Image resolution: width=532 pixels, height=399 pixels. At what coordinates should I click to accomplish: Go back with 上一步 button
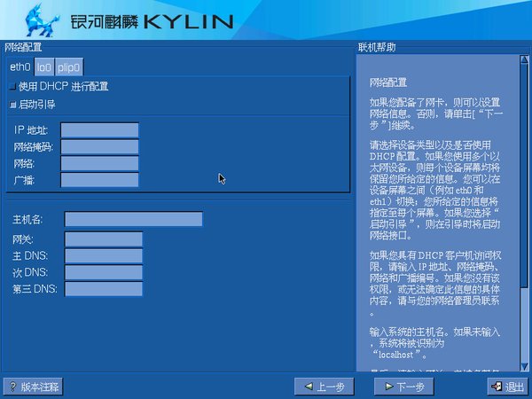pyautogui.click(x=325, y=387)
